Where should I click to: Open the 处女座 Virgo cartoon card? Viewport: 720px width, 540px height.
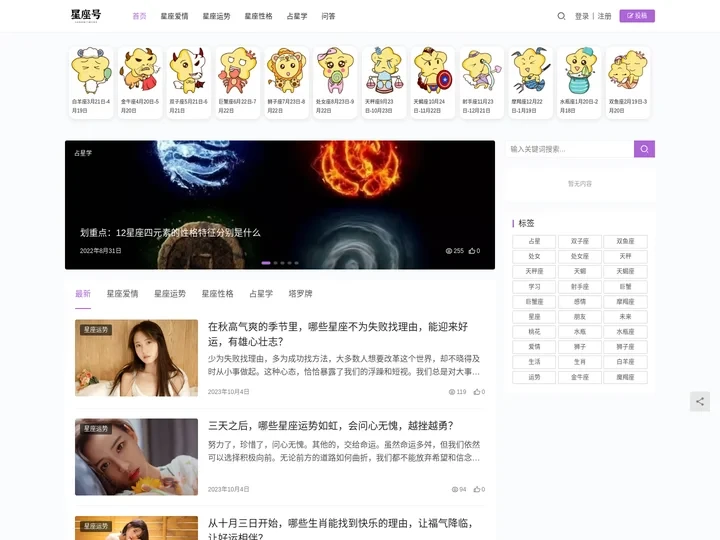point(335,83)
